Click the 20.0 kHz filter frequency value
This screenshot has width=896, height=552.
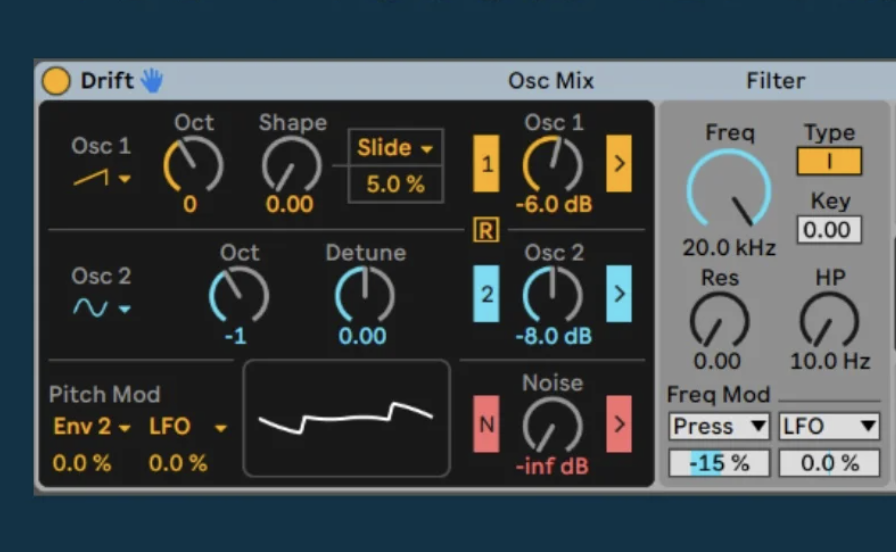[729, 247]
